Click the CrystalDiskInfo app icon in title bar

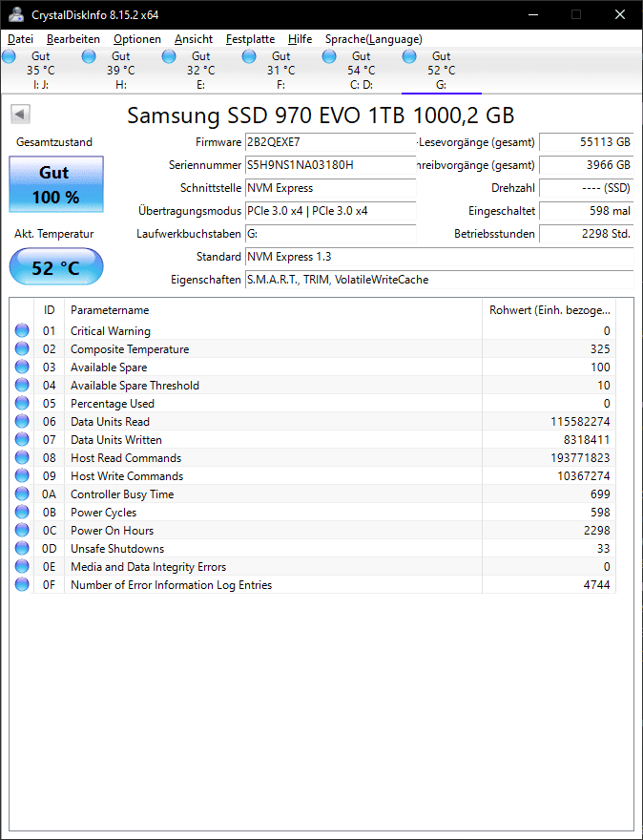point(16,14)
